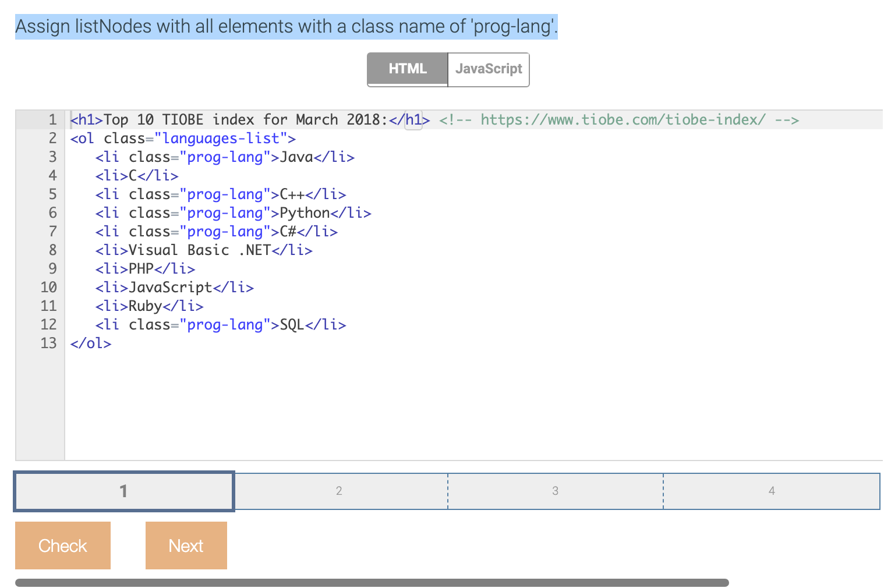884x588 pixels.
Task: Click the tiobe-index URL comment
Action: point(620,120)
